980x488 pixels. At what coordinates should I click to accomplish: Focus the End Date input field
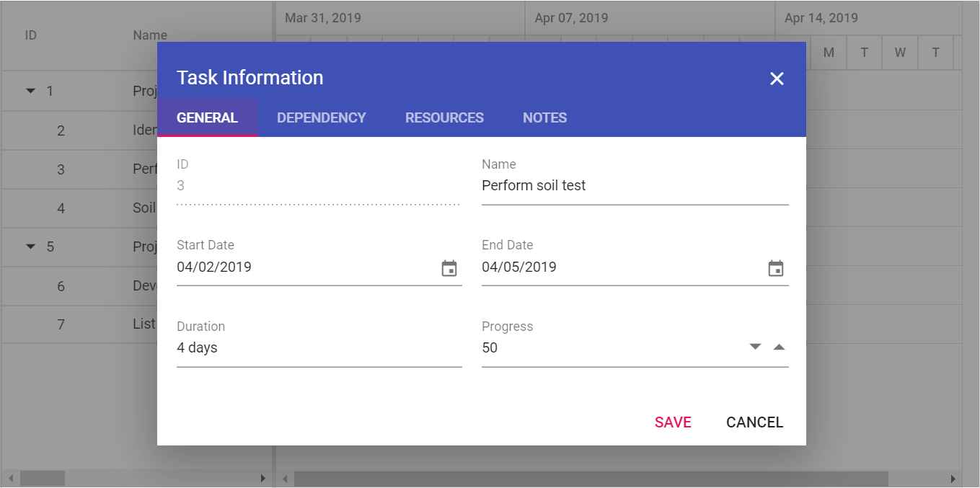click(x=623, y=267)
